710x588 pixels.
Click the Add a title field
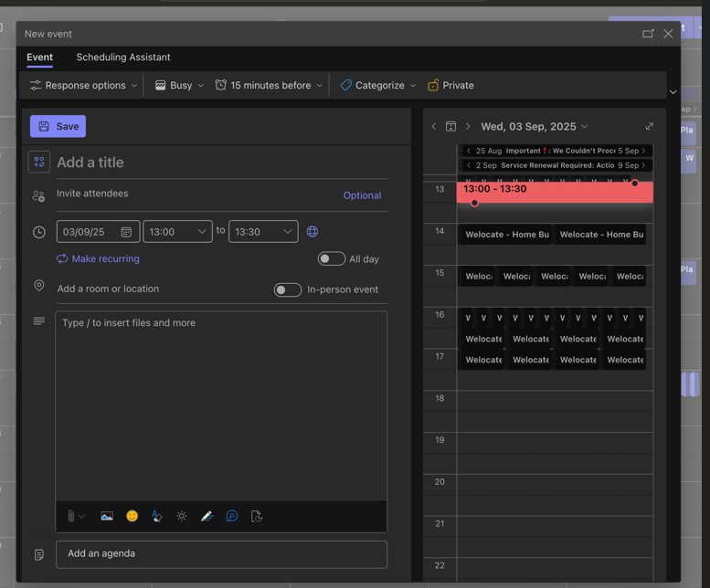point(219,163)
